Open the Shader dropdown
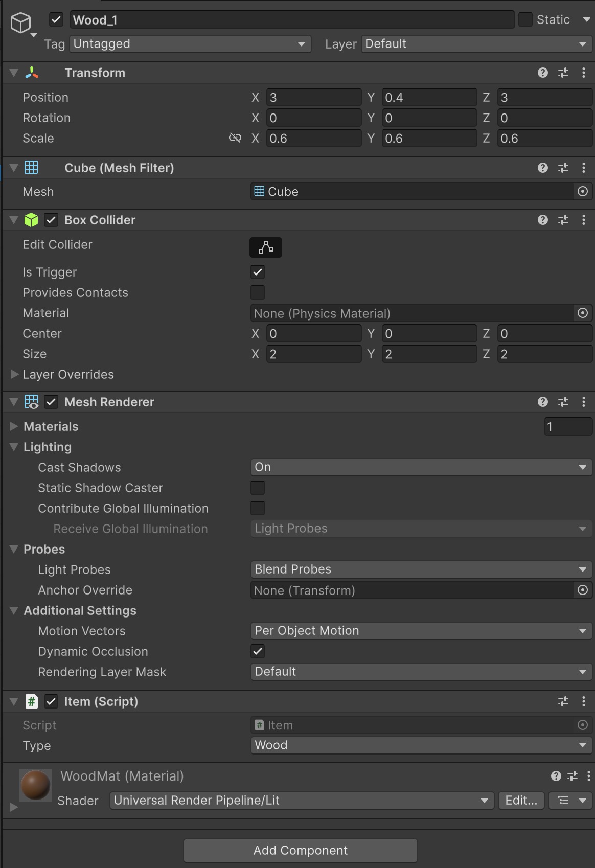The height and width of the screenshot is (868, 595). click(302, 801)
